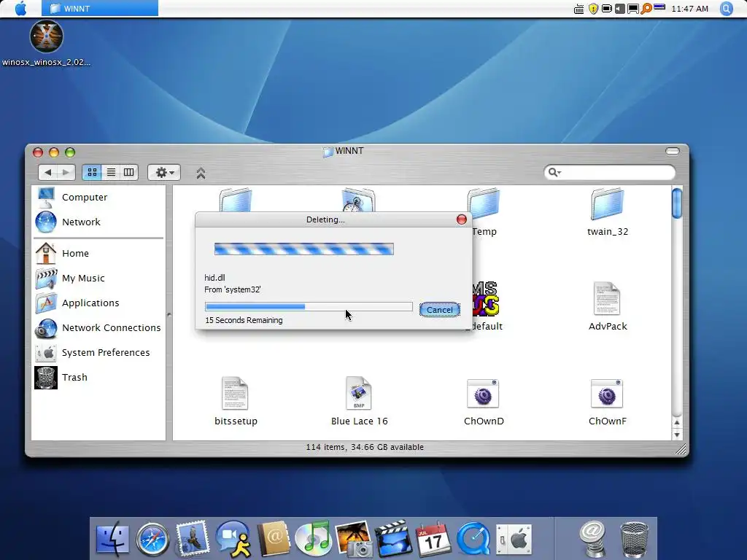Open the Mail stamp icon in dock
747x560 pixels.
point(192,539)
